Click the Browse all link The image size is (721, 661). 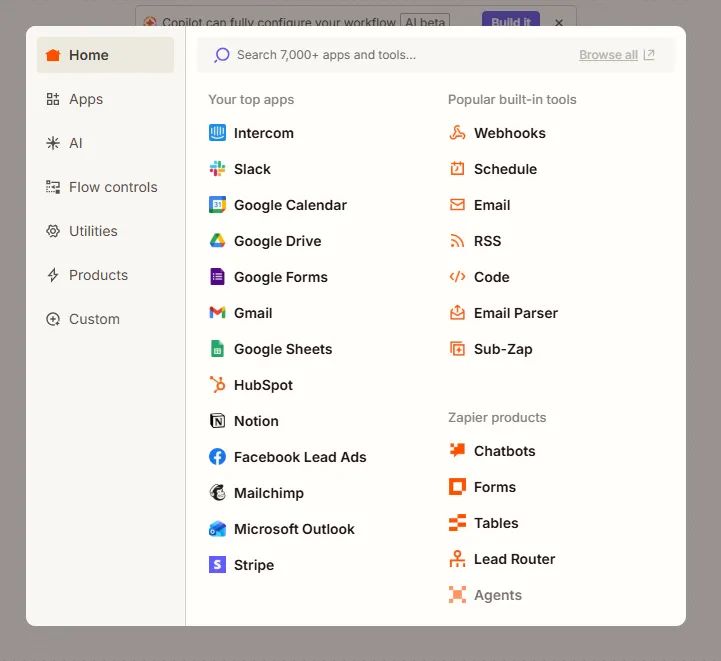pos(608,55)
